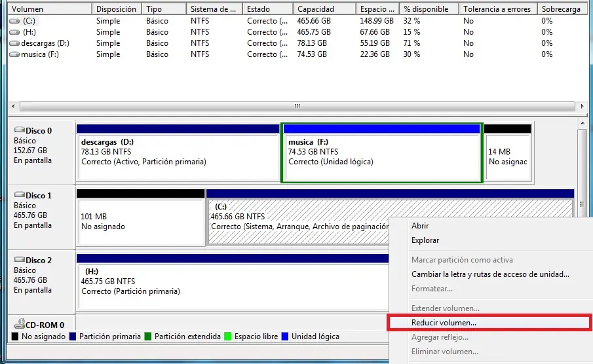Click 67.66 GB free space value
The width and height of the screenshot is (593, 364).
point(374,32)
